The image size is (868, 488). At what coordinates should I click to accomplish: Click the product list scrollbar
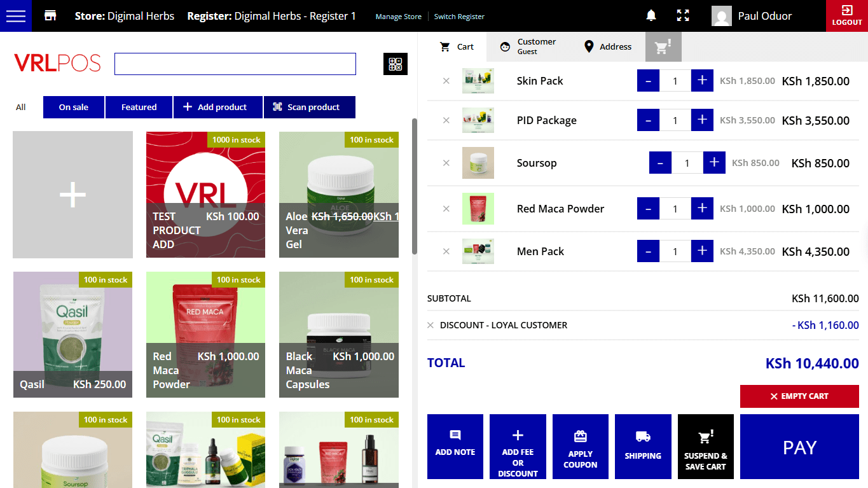pyautogui.click(x=415, y=186)
